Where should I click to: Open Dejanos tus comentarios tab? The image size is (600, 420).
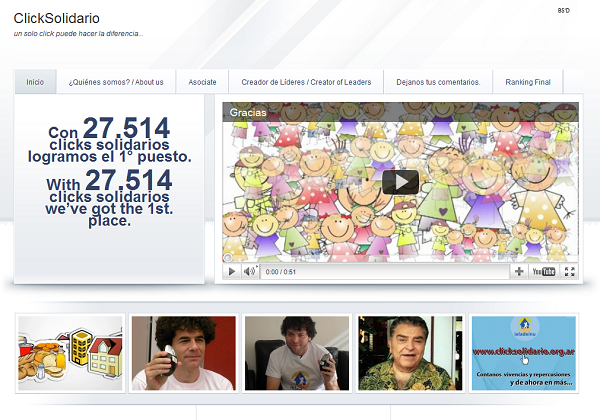pyautogui.click(x=438, y=82)
